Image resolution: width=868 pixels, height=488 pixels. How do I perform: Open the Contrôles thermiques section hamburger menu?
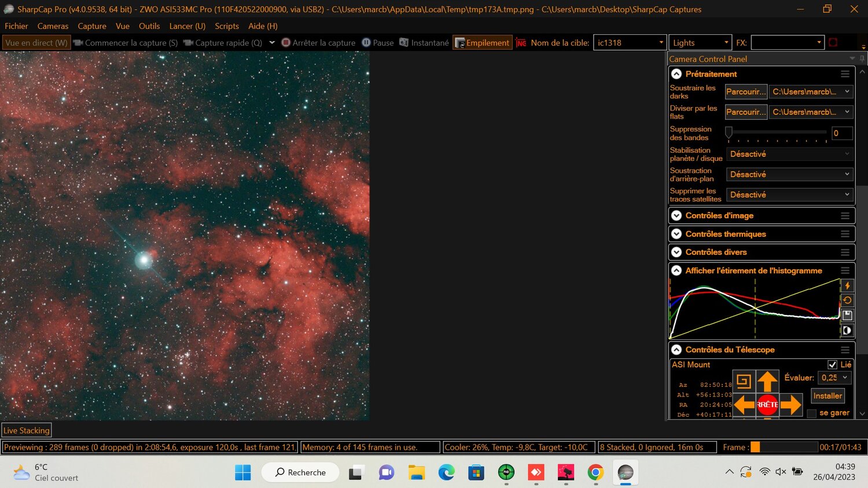pos(845,234)
